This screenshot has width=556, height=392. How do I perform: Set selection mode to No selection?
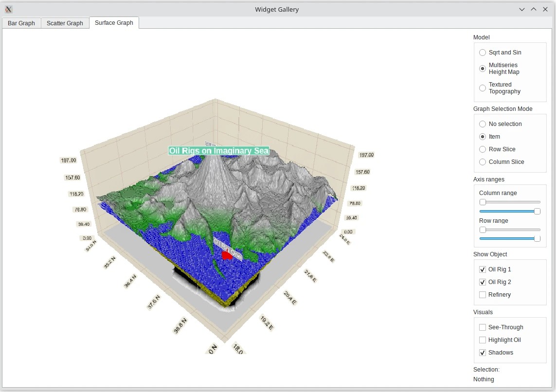coord(483,124)
